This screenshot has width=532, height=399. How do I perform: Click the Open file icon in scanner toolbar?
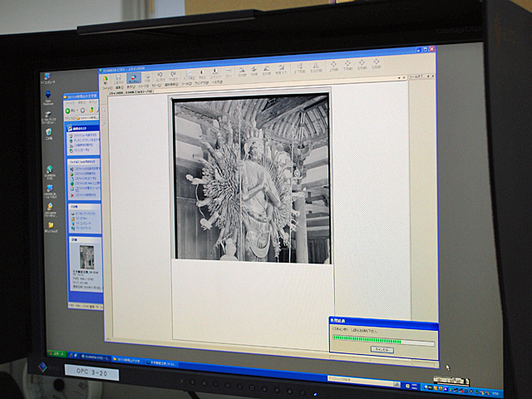tap(106, 81)
